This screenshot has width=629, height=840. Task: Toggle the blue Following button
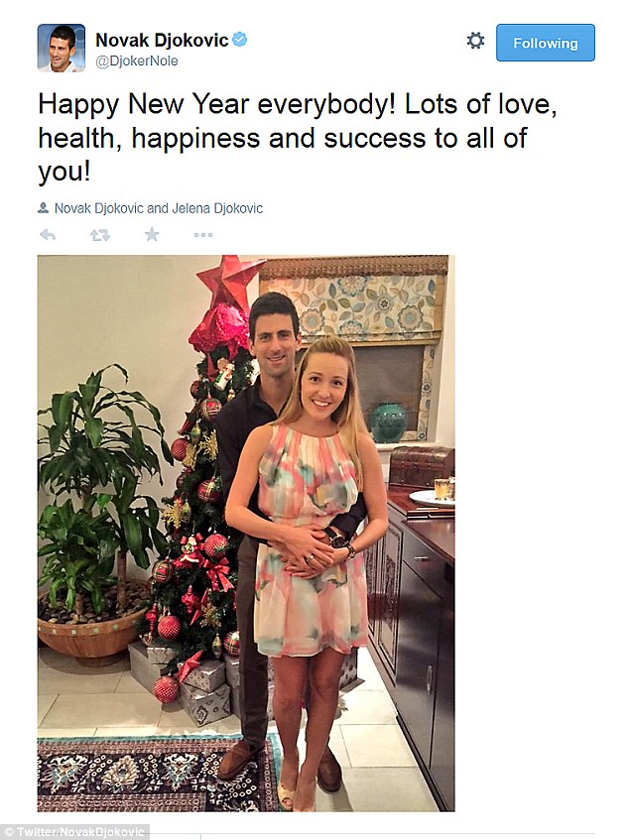click(x=546, y=43)
